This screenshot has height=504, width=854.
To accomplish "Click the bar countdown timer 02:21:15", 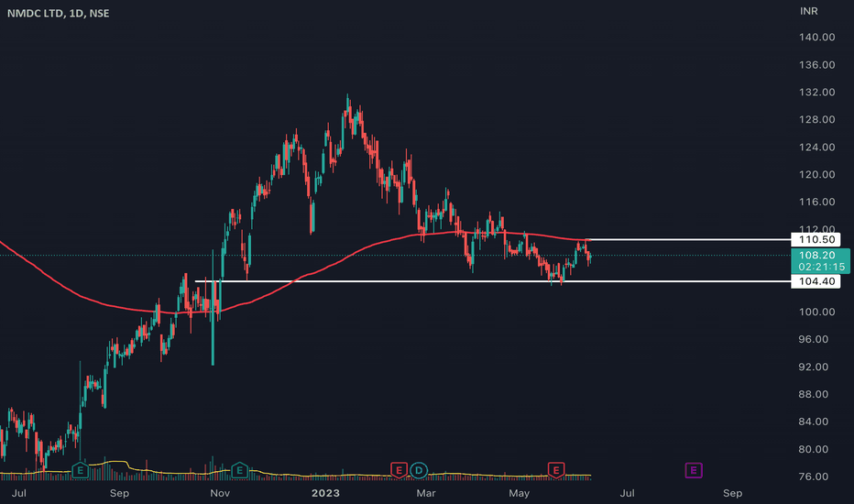I will [x=821, y=267].
